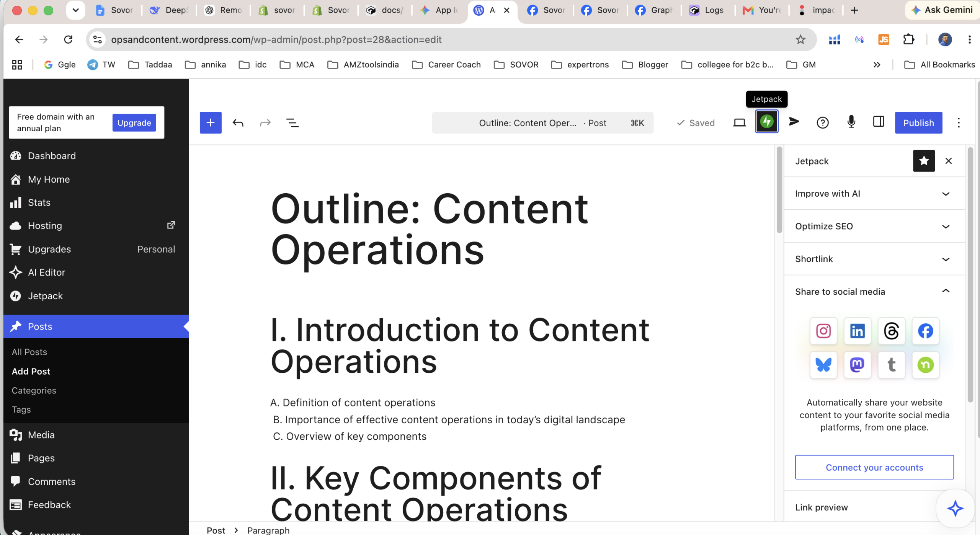This screenshot has width=980, height=535.
Task: Click the Upgrade button in domain banner
Action: (x=134, y=122)
